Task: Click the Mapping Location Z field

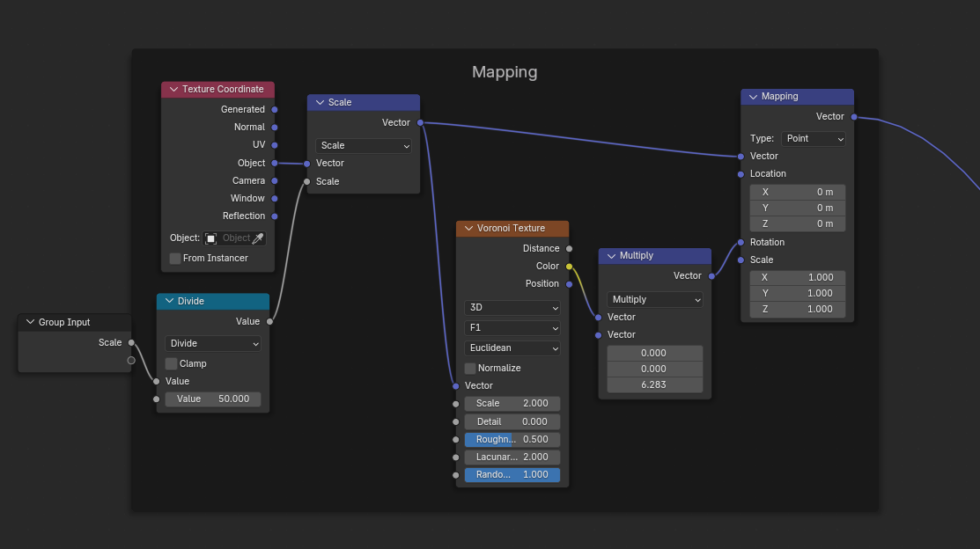Action: pyautogui.click(x=798, y=223)
